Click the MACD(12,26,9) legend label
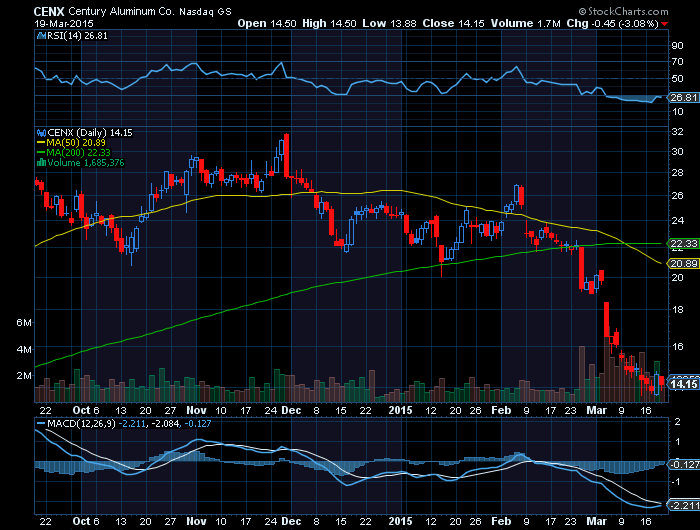 [81, 423]
